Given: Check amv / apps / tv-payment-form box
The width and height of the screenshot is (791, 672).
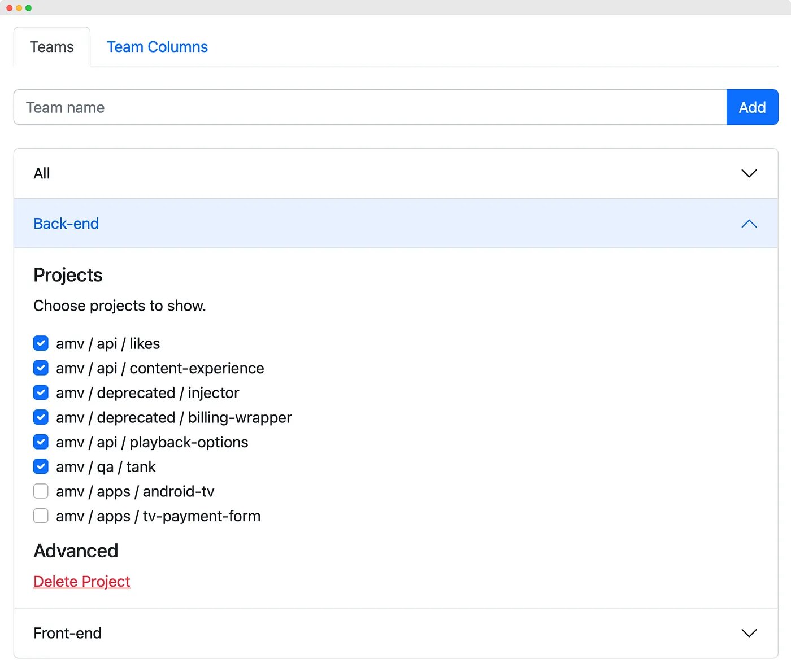Looking at the screenshot, I should click(x=41, y=516).
